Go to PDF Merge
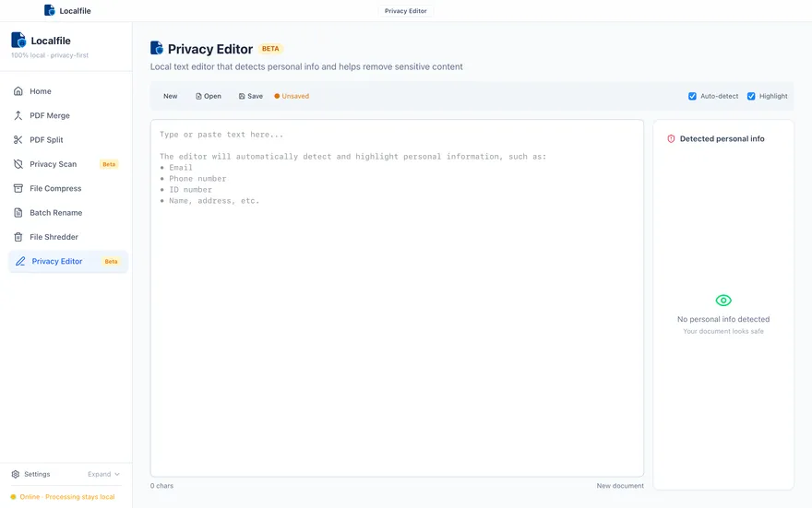Image resolution: width=812 pixels, height=508 pixels. click(68, 115)
